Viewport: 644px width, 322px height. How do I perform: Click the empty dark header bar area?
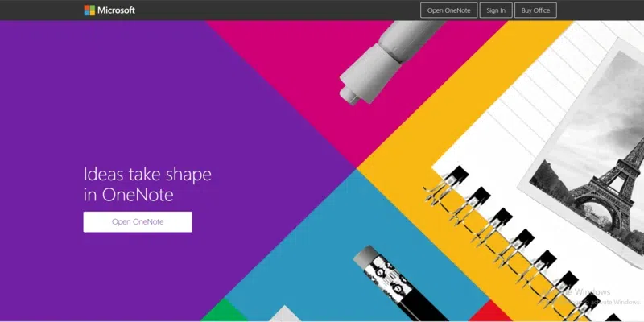[x=275, y=10]
